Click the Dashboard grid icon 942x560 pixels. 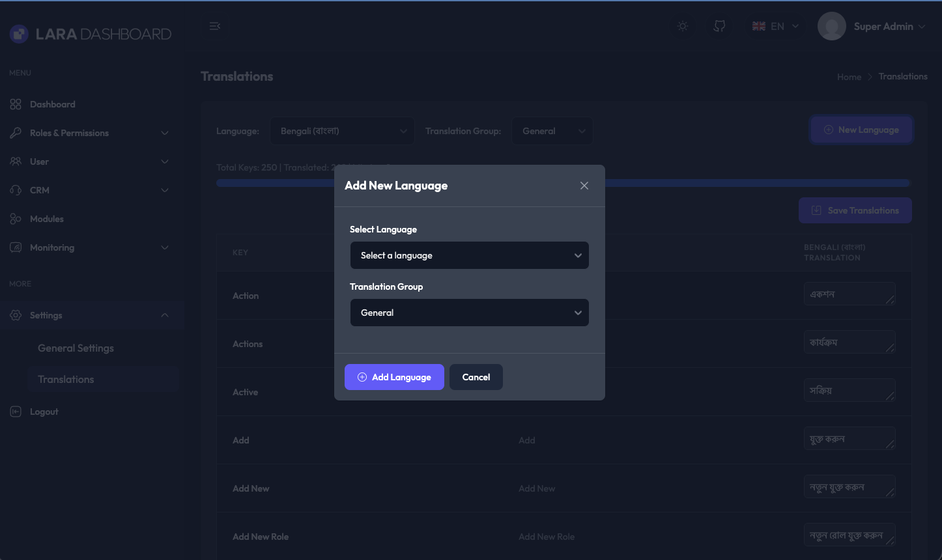pos(16,104)
